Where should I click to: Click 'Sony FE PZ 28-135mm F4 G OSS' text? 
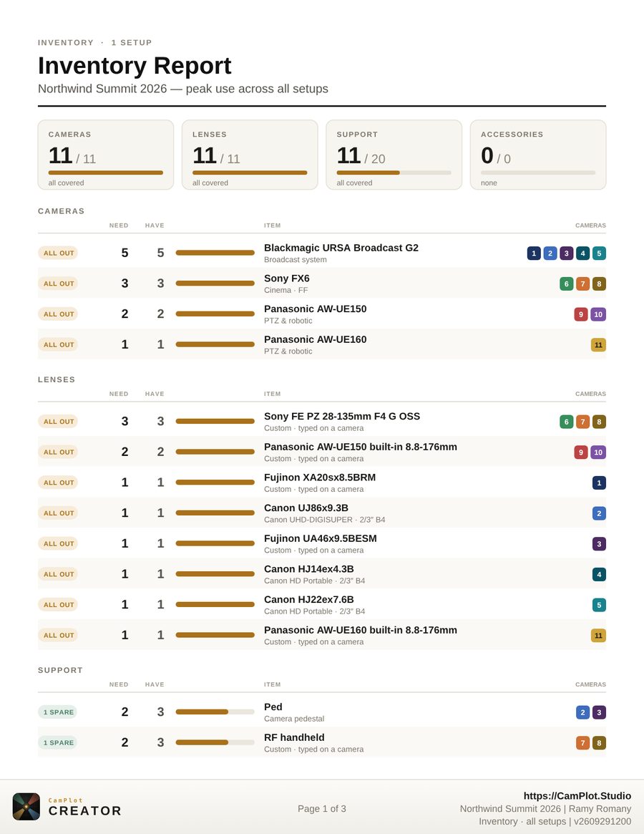click(342, 417)
